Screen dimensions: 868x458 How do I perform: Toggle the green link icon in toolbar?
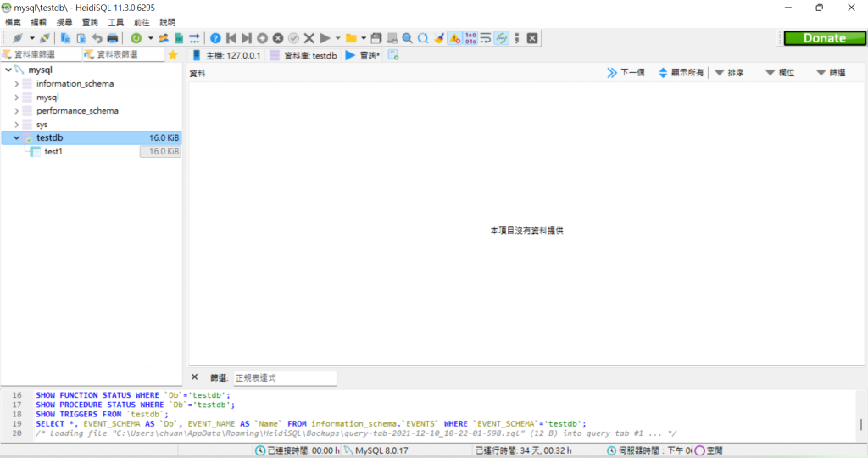tap(502, 38)
